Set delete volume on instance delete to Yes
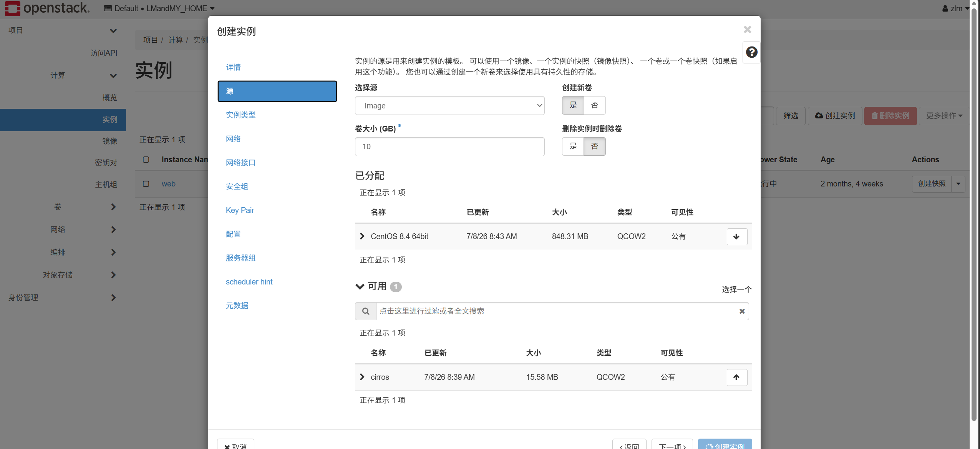980x449 pixels. click(x=573, y=146)
